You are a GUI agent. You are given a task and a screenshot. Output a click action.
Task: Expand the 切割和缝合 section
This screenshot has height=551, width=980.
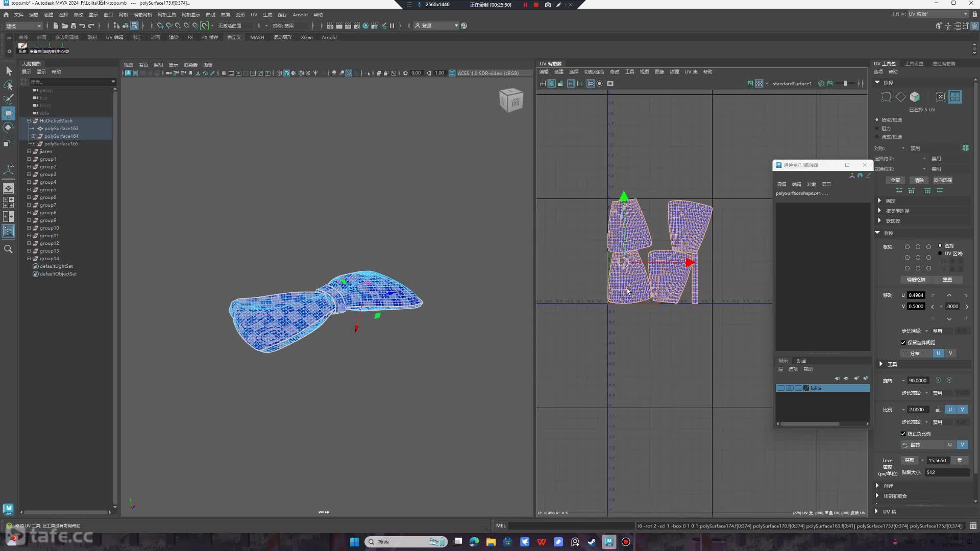point(877,495)
